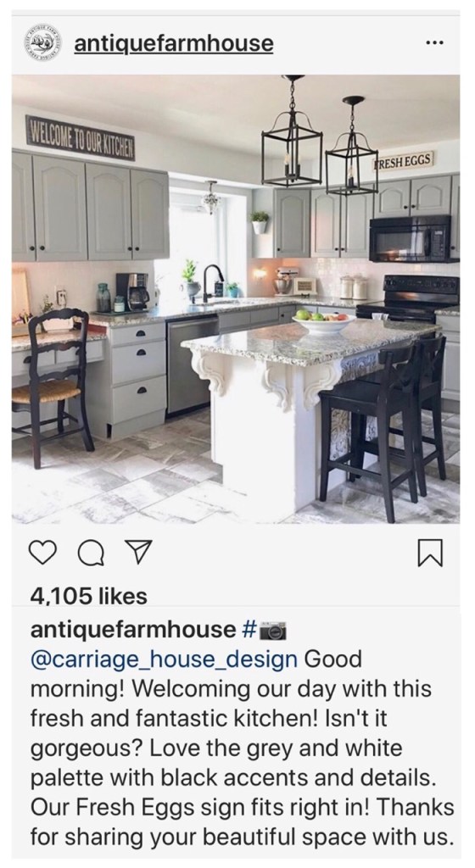The height and width of the screenshot is (868, 475).
Task: Tap the fruit bowl on the island
Action: tap(323, 322)
